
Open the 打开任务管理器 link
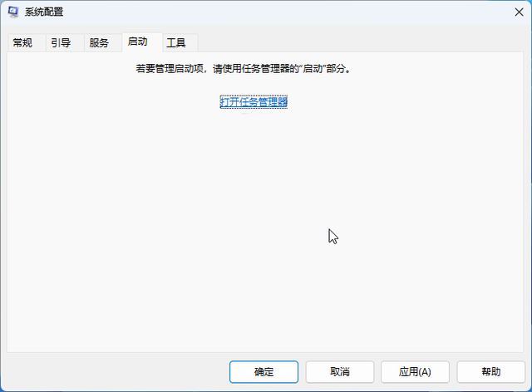pyautogui.click(x=254, y=101)
